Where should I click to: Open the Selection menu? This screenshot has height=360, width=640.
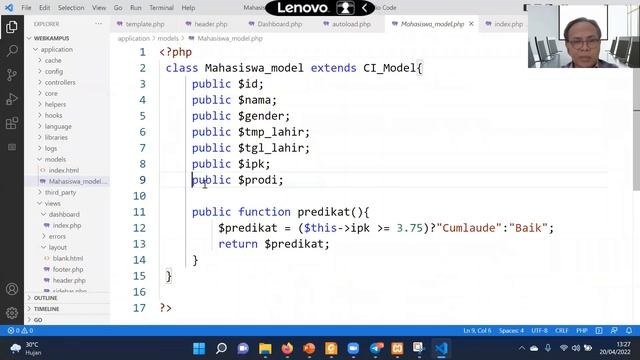[71, 7]
